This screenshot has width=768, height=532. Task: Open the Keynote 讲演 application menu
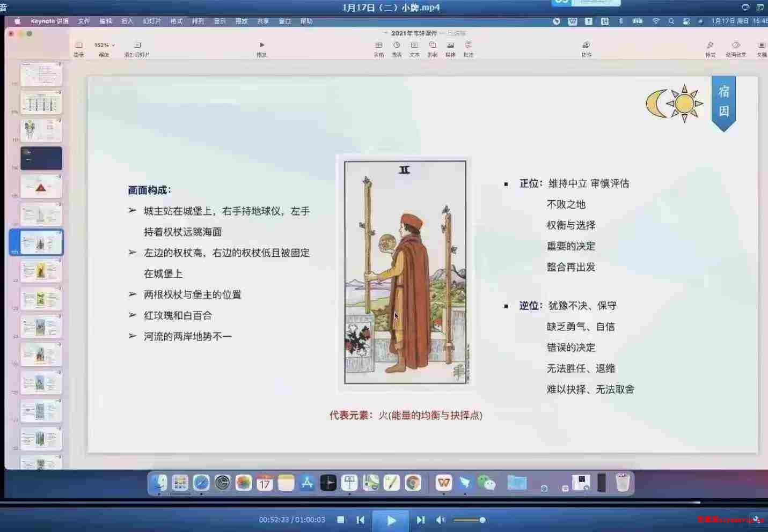(49, 21)
